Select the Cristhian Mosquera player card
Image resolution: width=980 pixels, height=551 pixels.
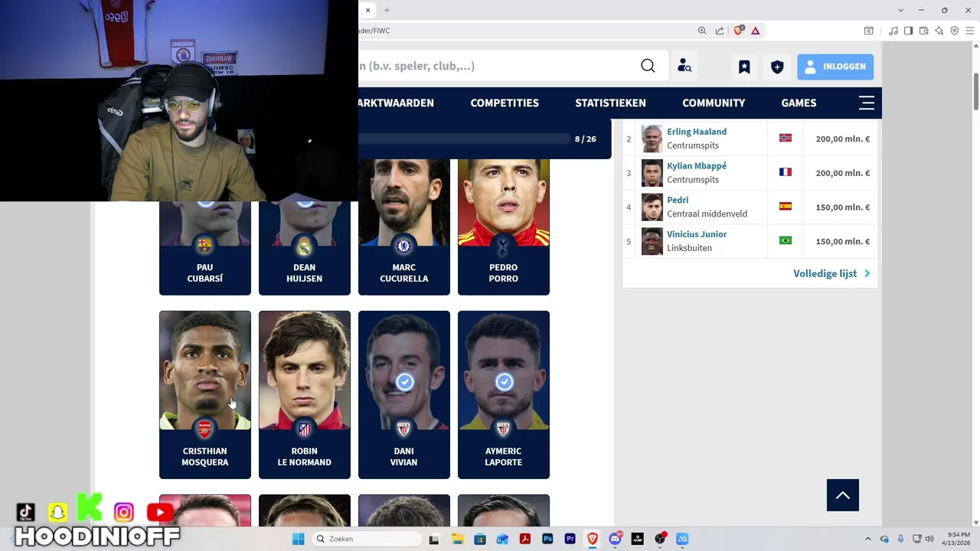pyautogui.click(x=205, y=394)
